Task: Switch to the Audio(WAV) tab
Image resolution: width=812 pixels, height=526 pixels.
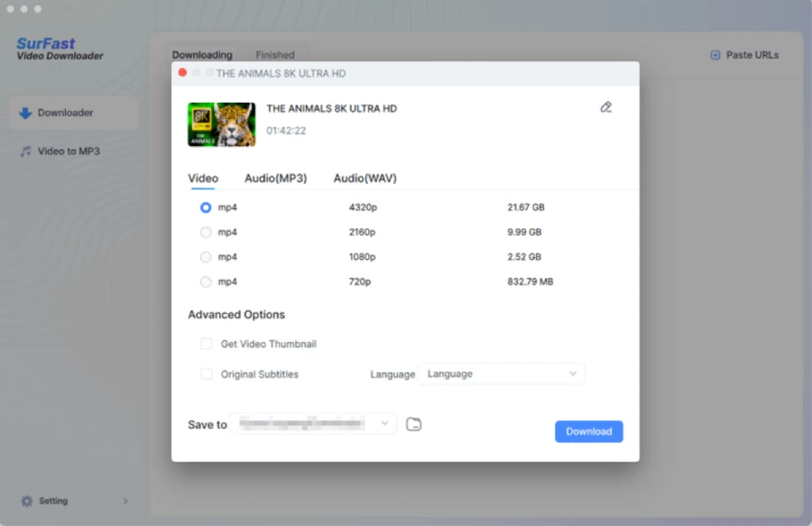Action: (x=365, y=178)
